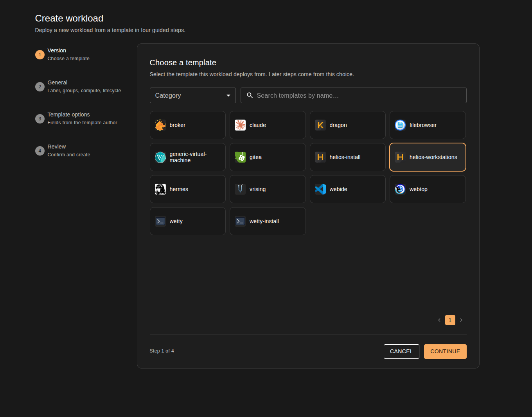Click the wetty-install terminal icon
This screenshot has width=532, height=417.
click(x=240, y=221)
